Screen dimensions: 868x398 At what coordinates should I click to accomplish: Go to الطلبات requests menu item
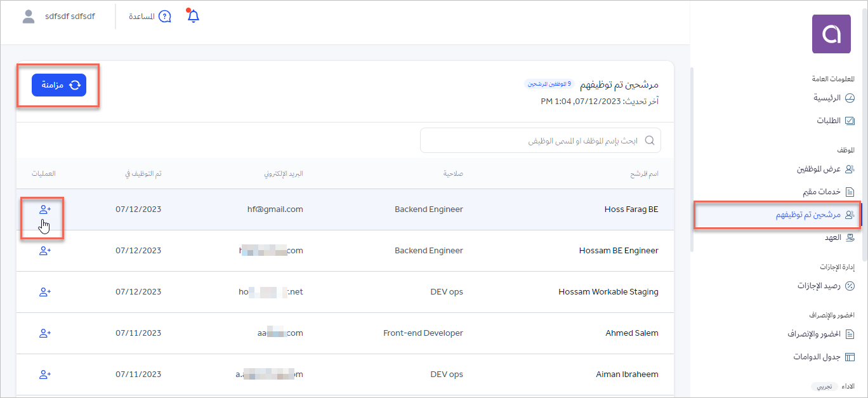pyautogui.click(x=834, y=121)
